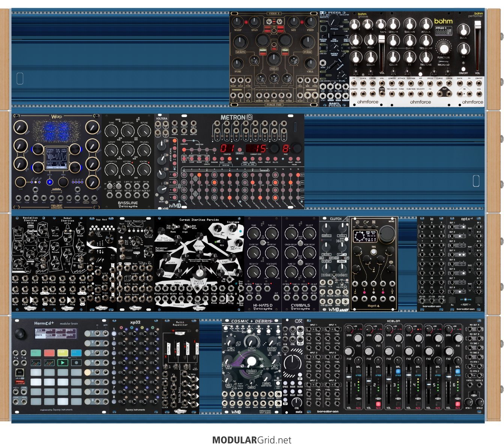Screen dimensions: 504x448
Task: Unmute channel 2 on the xcelon mixer
Action: [x=378, y=404]
